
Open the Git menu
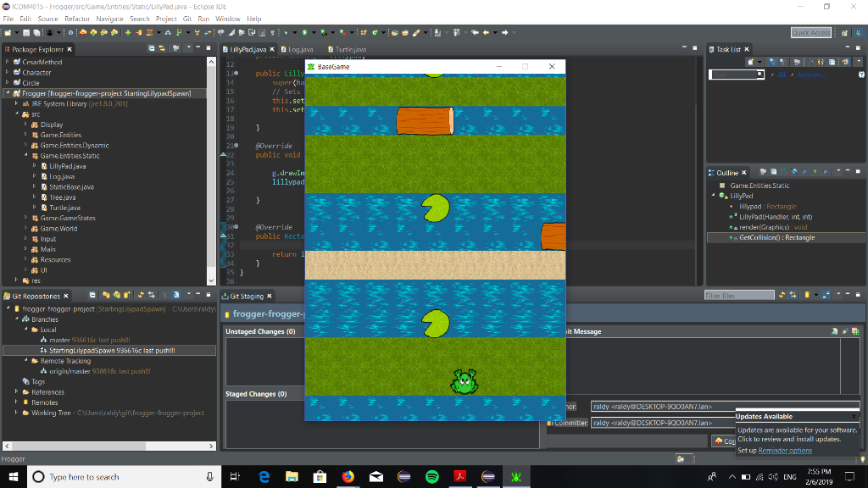[187, 19]
